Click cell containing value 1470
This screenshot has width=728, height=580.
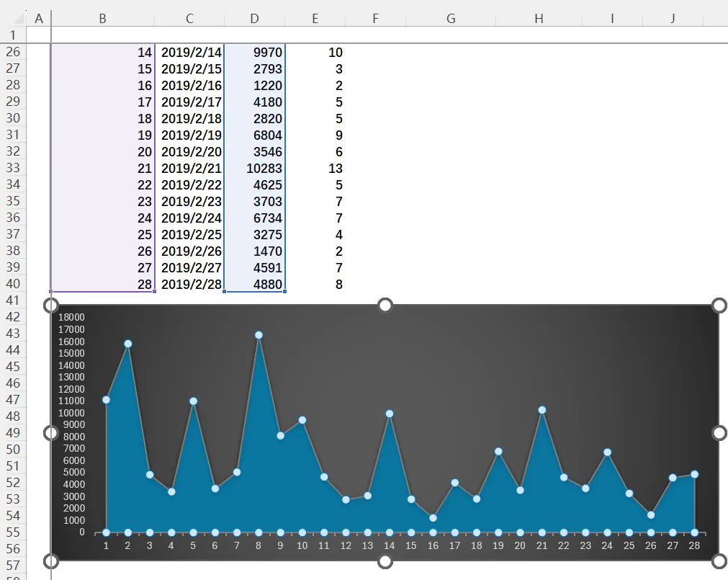(254, 251)
